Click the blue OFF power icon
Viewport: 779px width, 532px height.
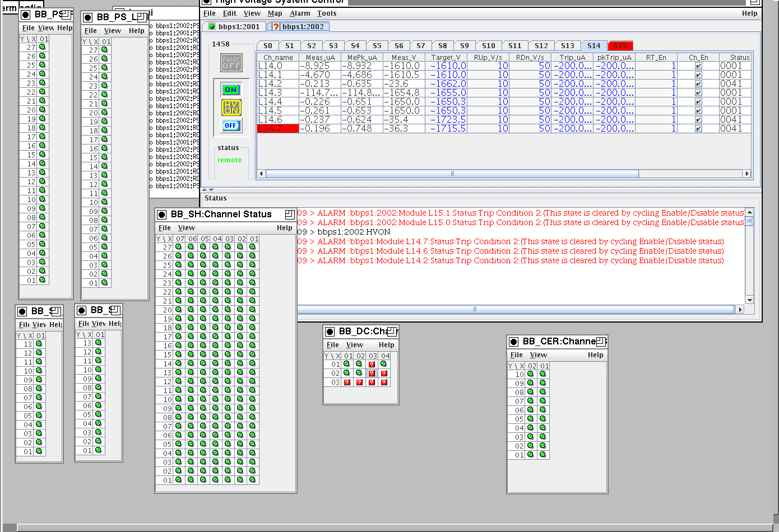(x=231, y=125)
